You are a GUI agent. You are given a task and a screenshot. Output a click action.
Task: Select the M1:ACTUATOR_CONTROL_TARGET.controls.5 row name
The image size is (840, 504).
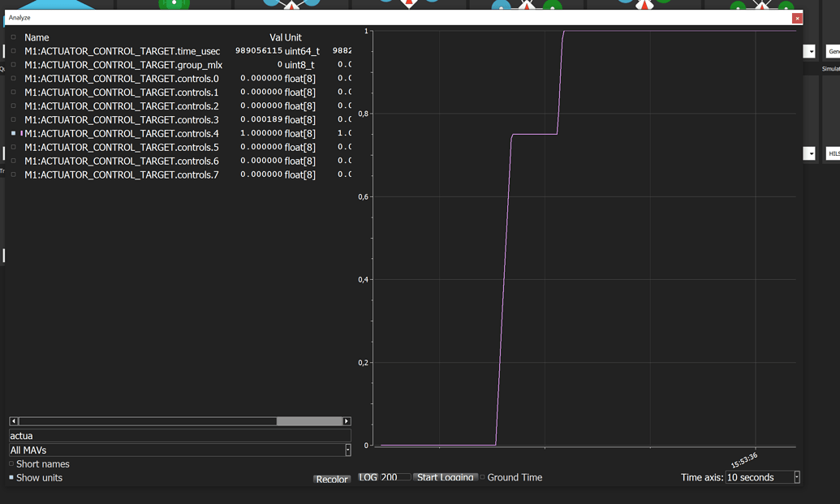122,147
